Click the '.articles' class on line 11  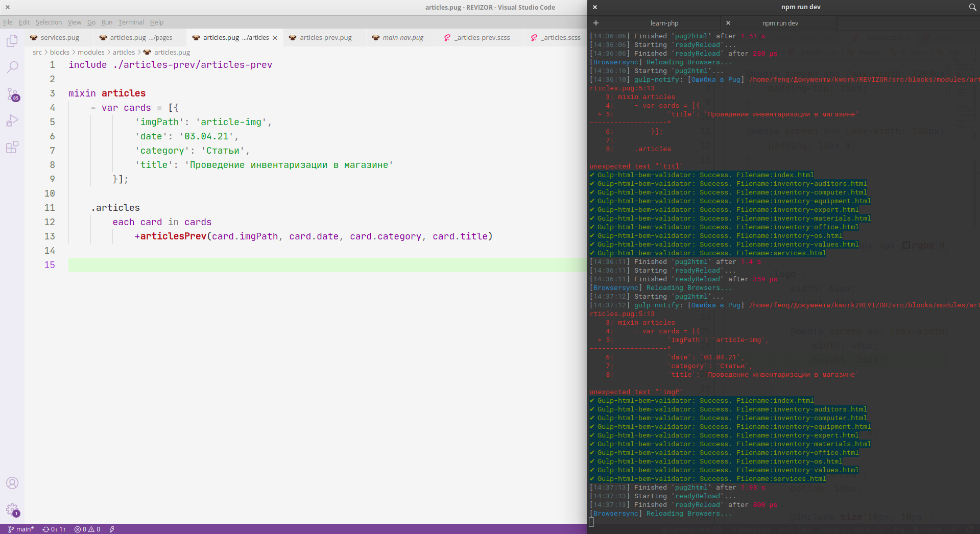click(115, 208)
